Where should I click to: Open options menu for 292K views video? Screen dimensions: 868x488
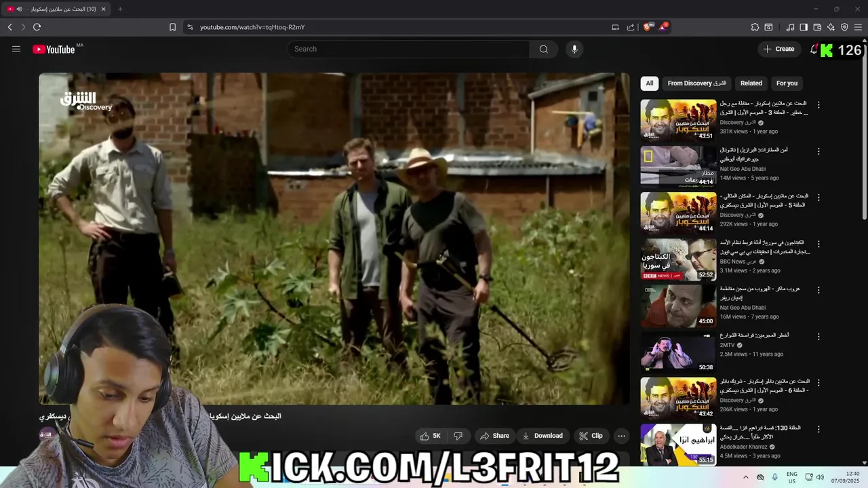click(818, 197)
